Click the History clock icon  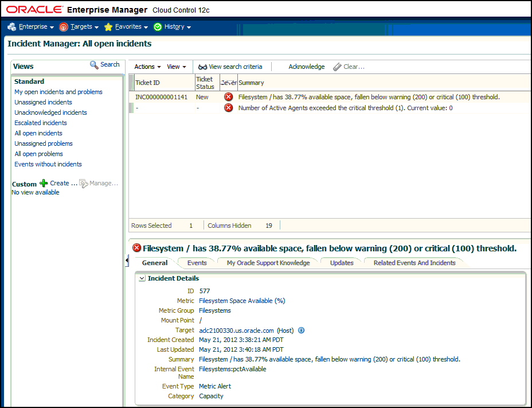158,27
